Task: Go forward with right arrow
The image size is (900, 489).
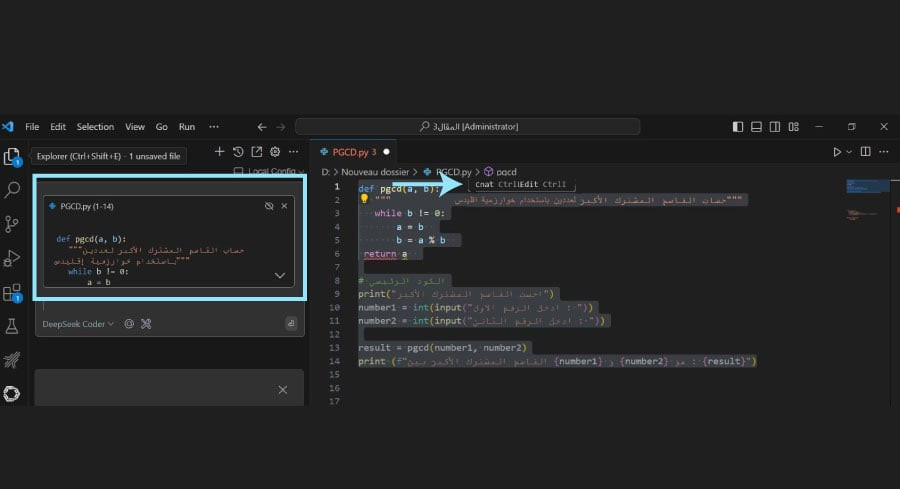Action: [281, 127]
